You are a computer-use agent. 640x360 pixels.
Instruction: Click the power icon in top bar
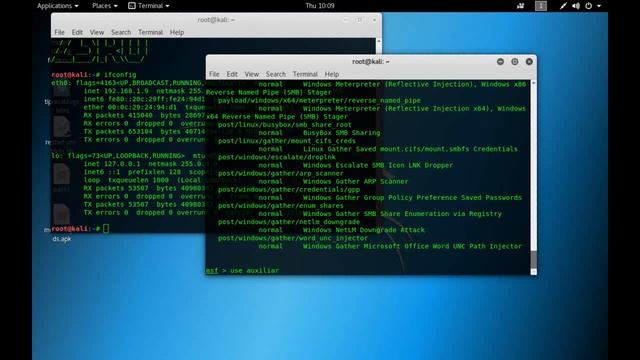588,6
